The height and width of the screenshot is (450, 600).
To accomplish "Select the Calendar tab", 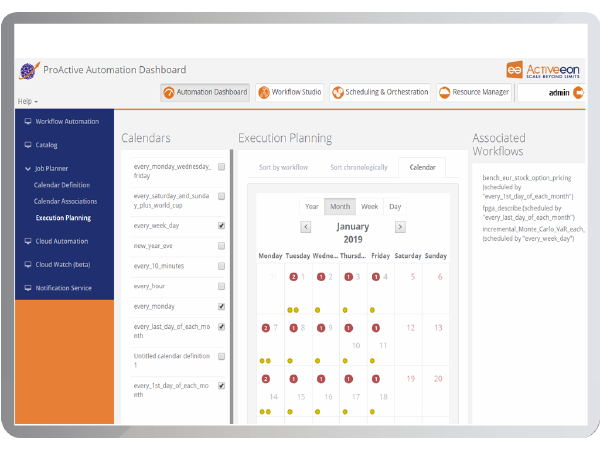I will (422, 167).
